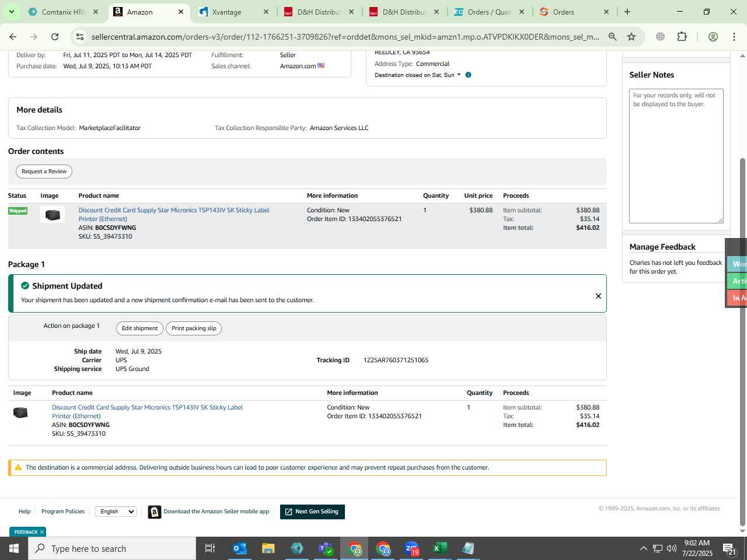Click the warning icon in commercial address notice
Viewport: 747px width, 560px height.
click(18, 467)
